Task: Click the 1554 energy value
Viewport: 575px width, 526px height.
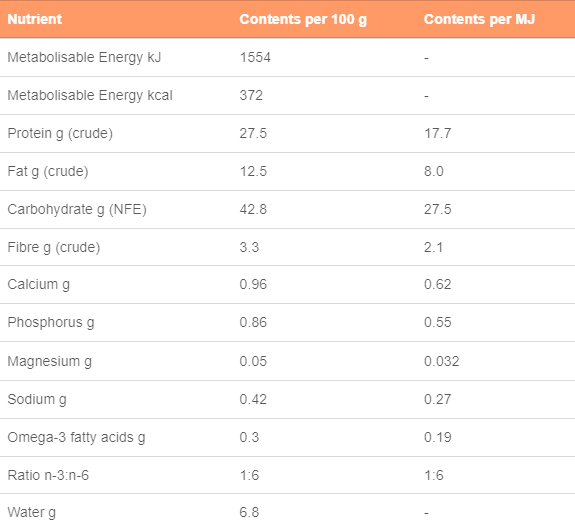Action: click(255, 57)
